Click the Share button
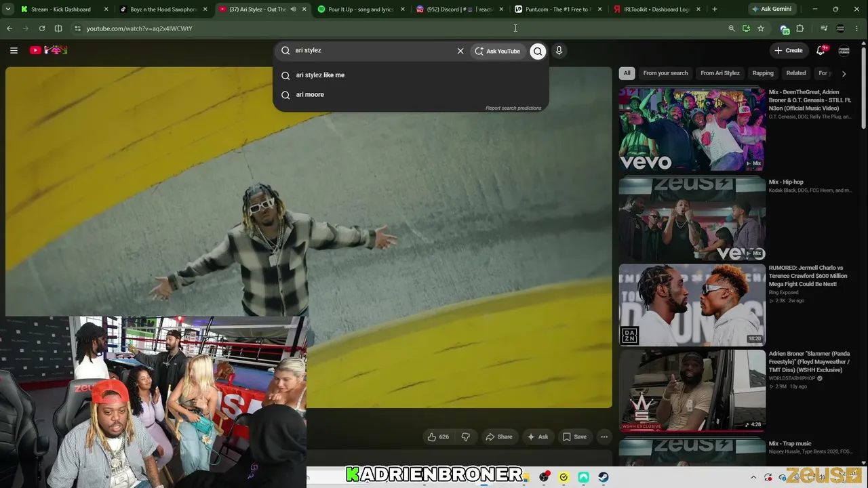The image size is (868, 488). (498, 437)
